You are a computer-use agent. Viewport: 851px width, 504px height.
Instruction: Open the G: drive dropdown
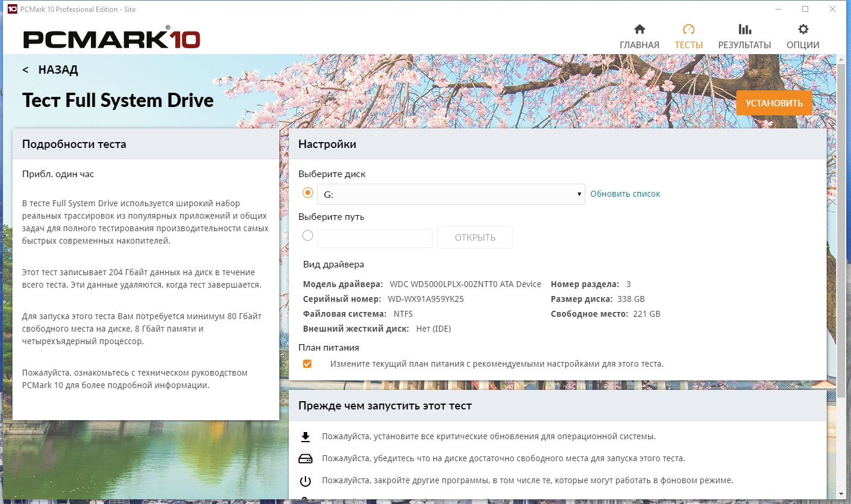tap(451, 194)
